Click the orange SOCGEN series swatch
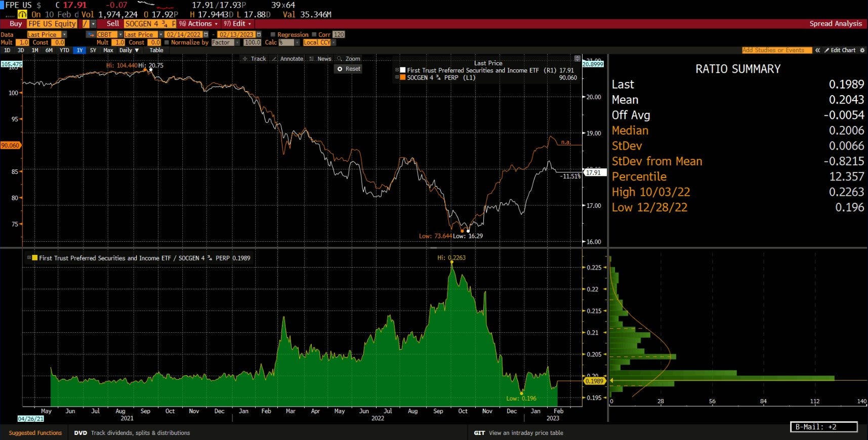 [x=403, y=77]
